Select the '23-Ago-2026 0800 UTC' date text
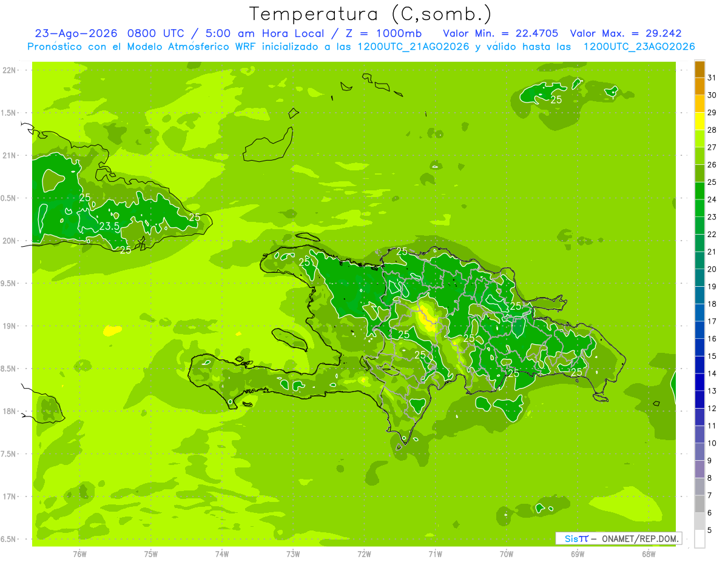The height and width of the screenshot is (562, 728). 110,33
